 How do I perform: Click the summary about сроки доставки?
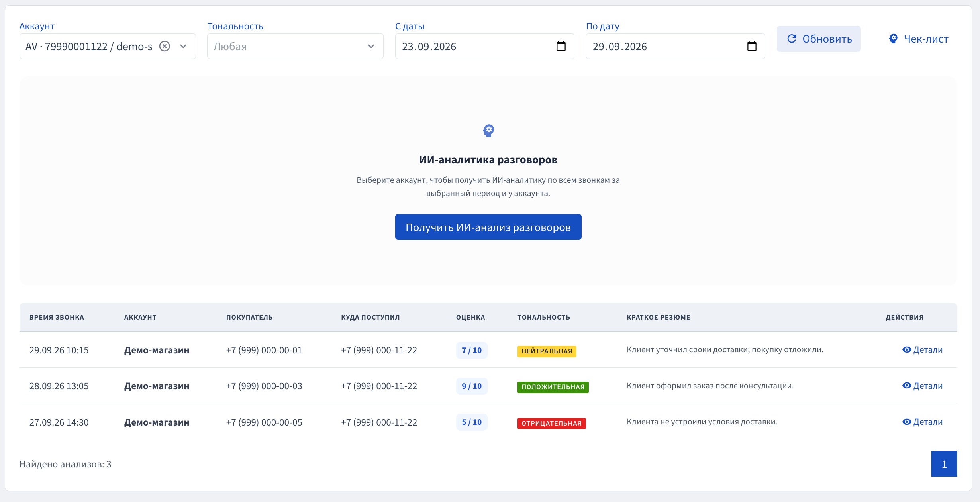pyautogui.click(x=725, y=349)
